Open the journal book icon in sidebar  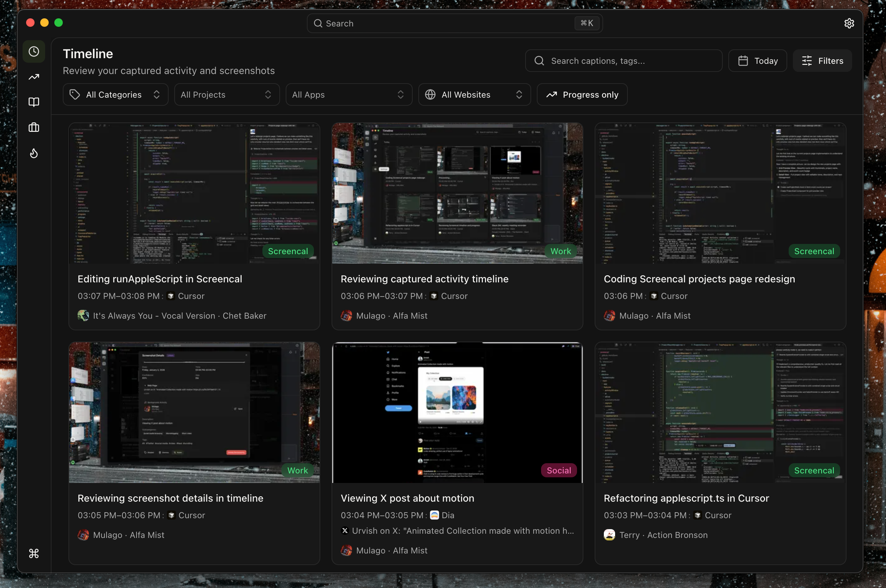[34, 102]
